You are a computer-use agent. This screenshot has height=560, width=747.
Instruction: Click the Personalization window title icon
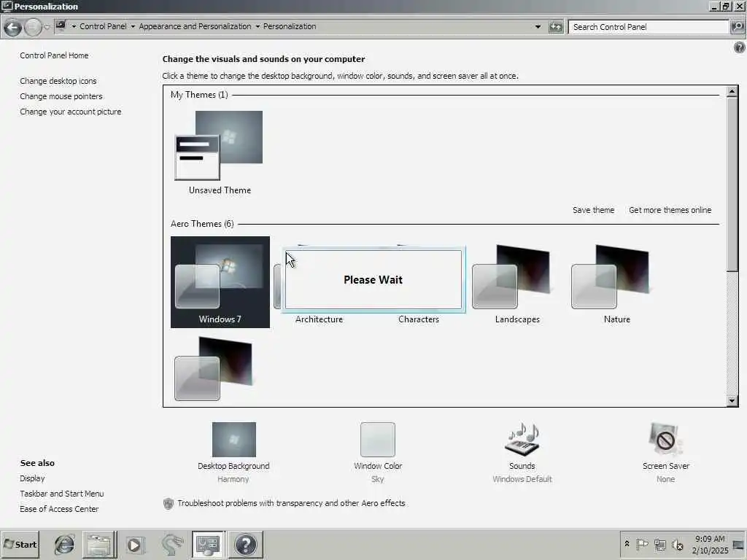tap(7, 6)
